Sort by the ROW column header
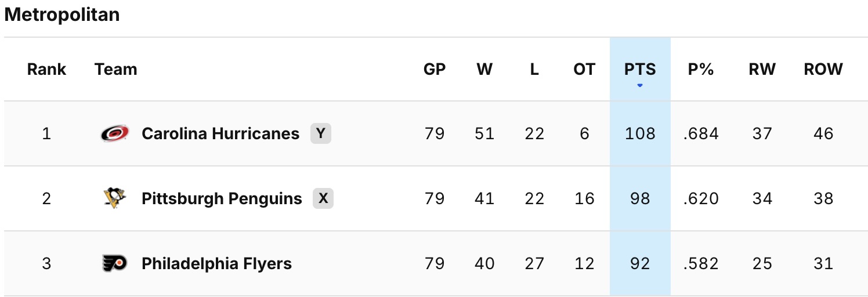Viewport: 868px width, 297px height. (x=823, y=70)
